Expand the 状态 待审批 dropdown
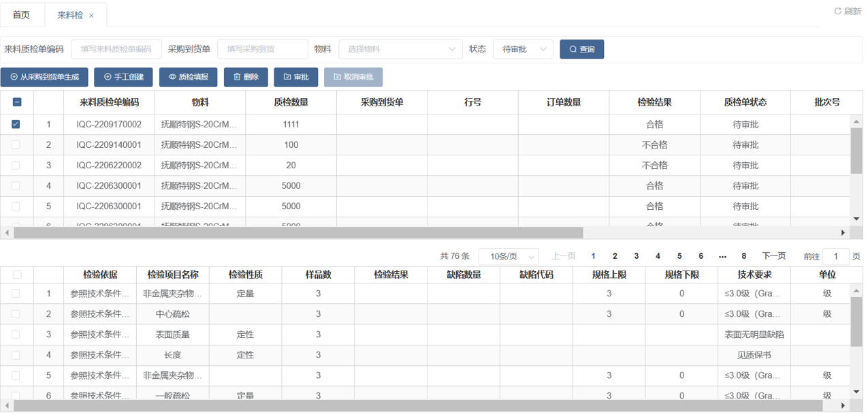The height and width of the screenshot is (419, 868). coord(523,49)
